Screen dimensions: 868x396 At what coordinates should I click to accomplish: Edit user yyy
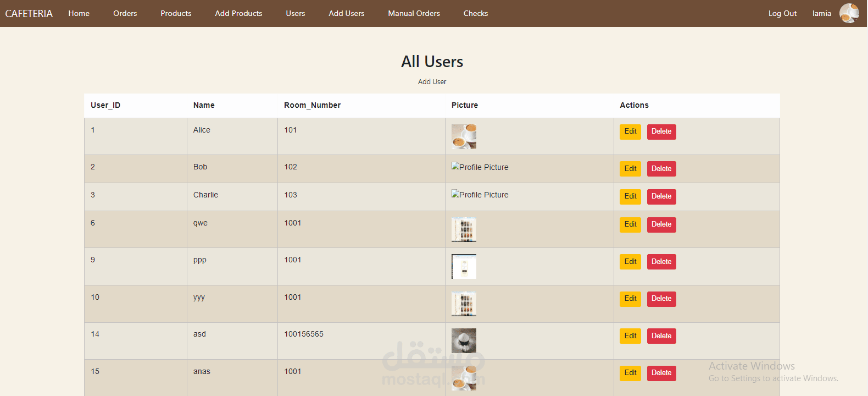tap(630, 299)
